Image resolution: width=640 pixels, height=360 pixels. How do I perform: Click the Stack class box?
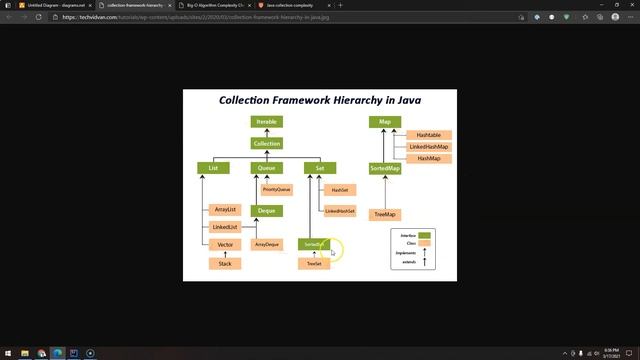click(x=225, y=264)
